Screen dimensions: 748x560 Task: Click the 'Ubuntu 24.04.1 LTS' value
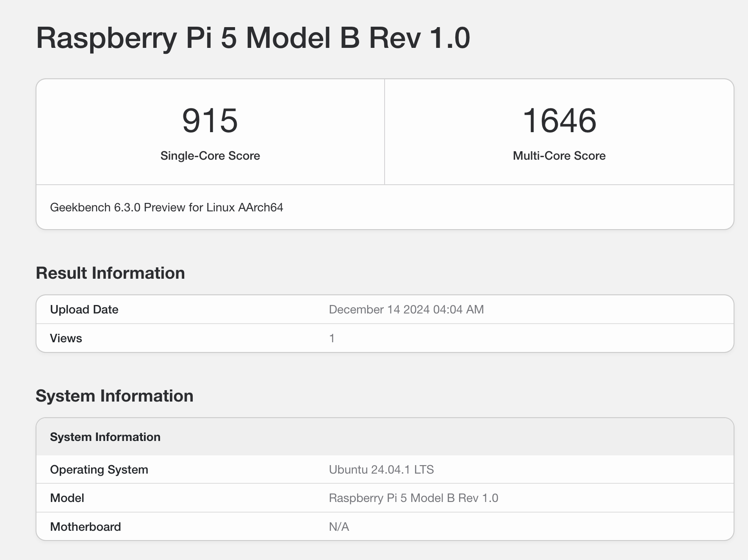coord(381,469)
